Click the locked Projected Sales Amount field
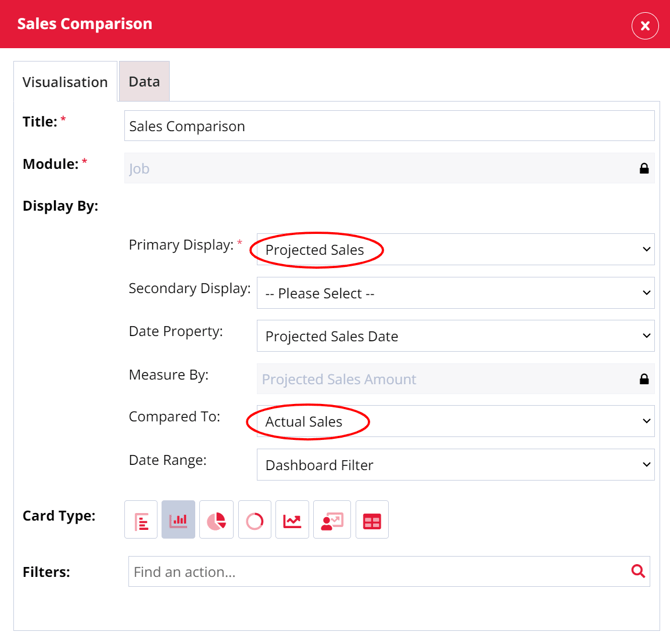This screenshot has height=639, width=670. point(455,379)
